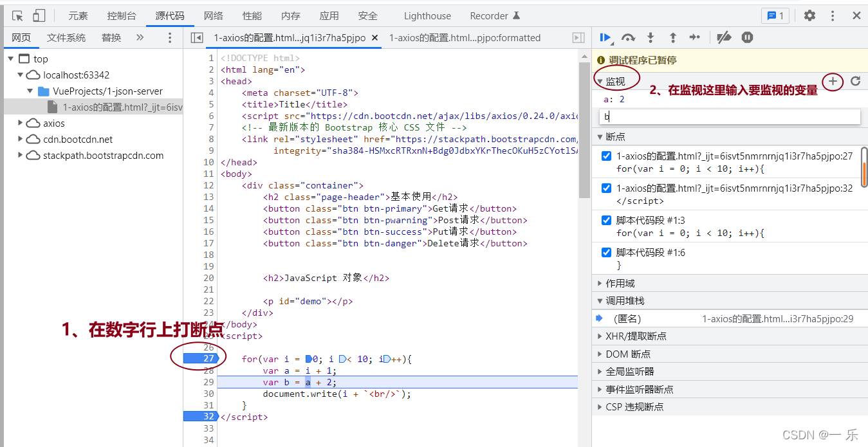Toggle the file navigator sidebar icon
This screenshot has height=447, width=868.
198,38
